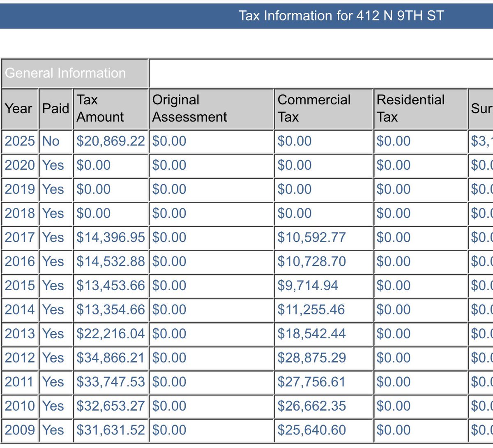493x448 pixels.
Task: Click commercial tax $10,728.70
Action: click(x=312, y=261)
